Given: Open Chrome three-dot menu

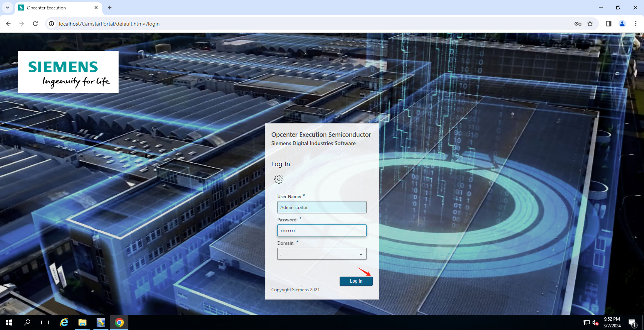Looking at the screenshot, I should tap(636, 24).
